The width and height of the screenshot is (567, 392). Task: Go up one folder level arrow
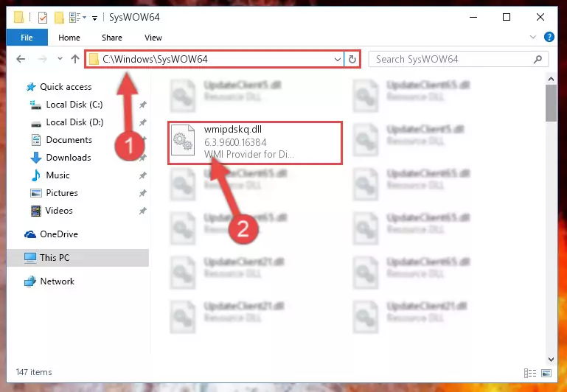tap(75, 59)
